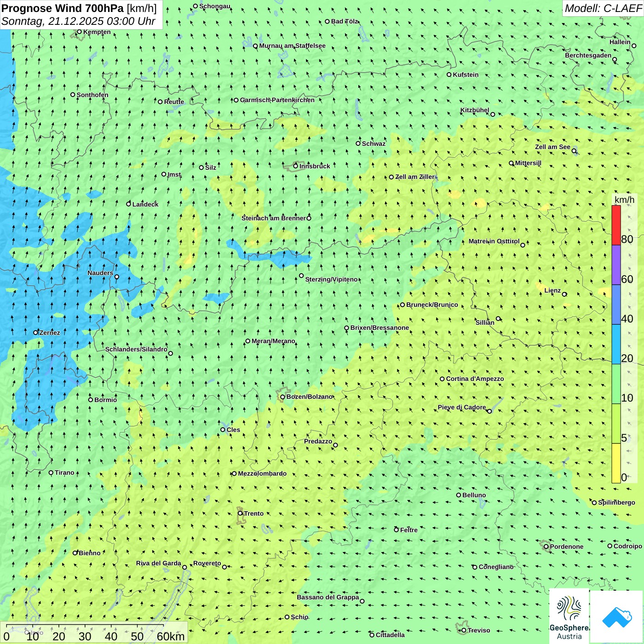Click the Schlanders/Silandro label
644x644 pixels.
(136, 349)
